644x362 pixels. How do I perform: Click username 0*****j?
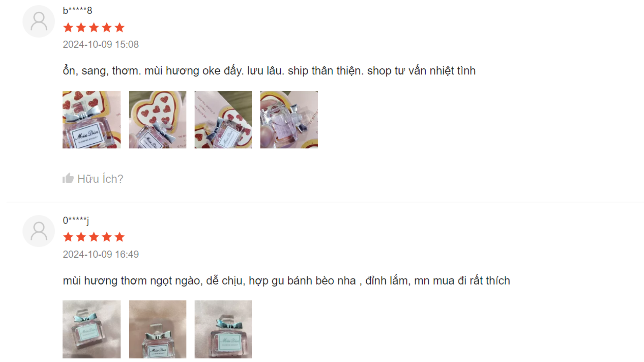pos(76,221)
